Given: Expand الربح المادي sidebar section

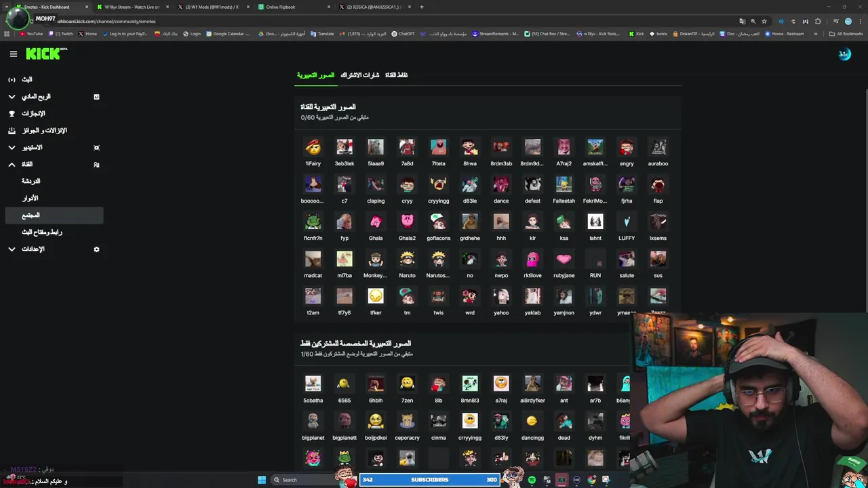Looking at the screenshot, I should [54, 96].
